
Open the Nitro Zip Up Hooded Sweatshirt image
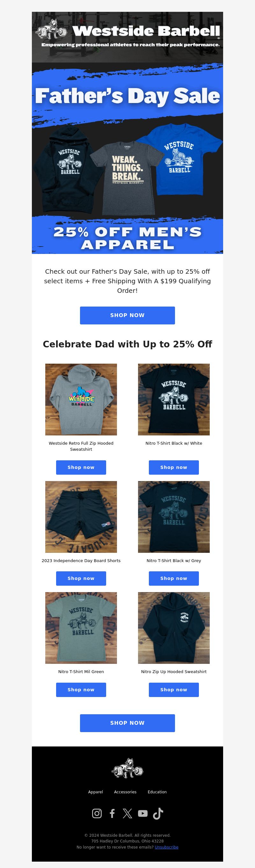click(x=174, y=628)
